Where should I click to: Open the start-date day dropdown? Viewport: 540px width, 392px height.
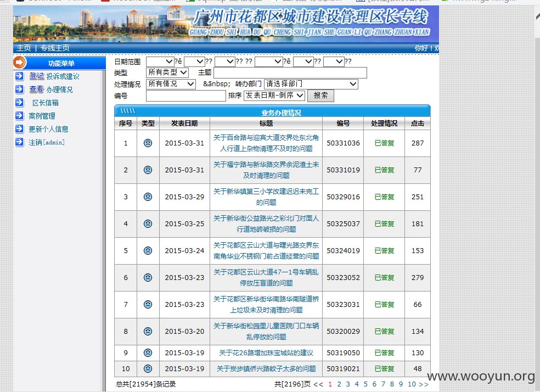225,61
